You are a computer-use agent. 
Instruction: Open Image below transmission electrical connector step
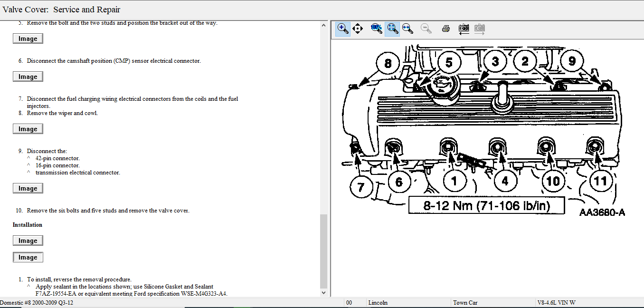[28, 188]
